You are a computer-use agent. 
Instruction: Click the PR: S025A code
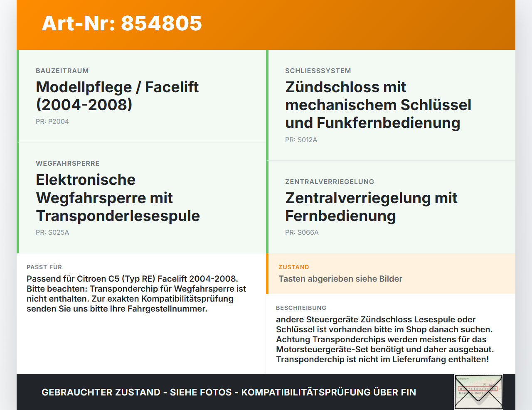click(x=52, y=233)
